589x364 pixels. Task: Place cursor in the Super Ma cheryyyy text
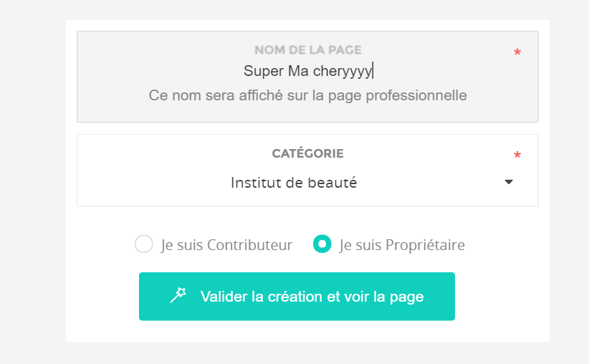(x=307, y=71)
